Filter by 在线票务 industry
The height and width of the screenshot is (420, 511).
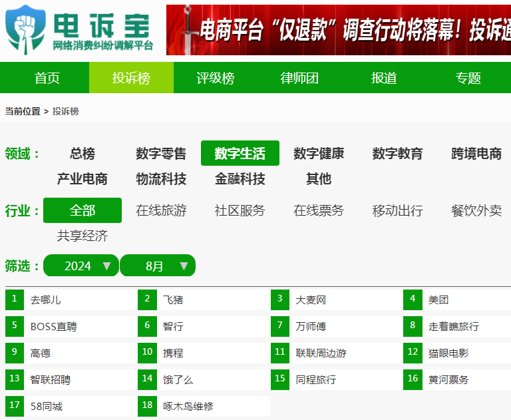(319, 210)
